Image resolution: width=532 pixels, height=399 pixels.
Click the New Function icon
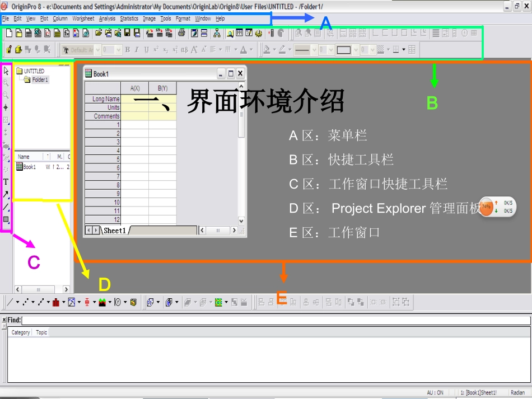67,33
